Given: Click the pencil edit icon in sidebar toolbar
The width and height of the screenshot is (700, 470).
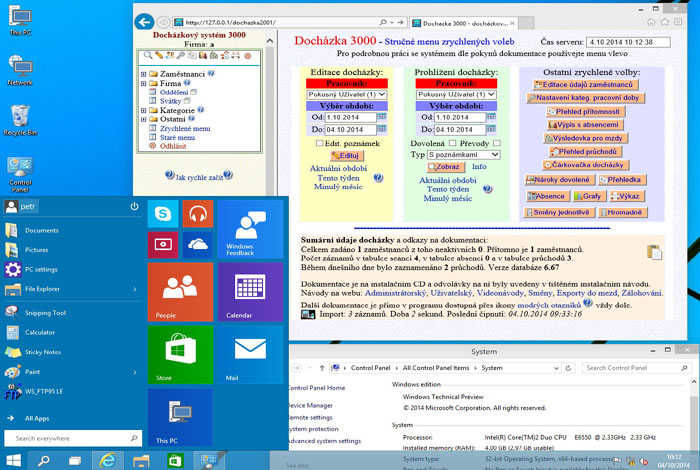Looking at the screenshot, I should click(159, 55).
